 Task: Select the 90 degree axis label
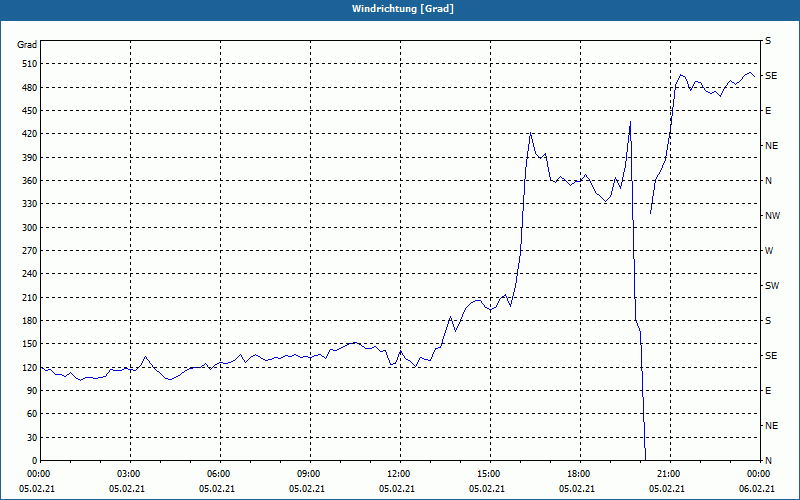(x=32, y=391)
